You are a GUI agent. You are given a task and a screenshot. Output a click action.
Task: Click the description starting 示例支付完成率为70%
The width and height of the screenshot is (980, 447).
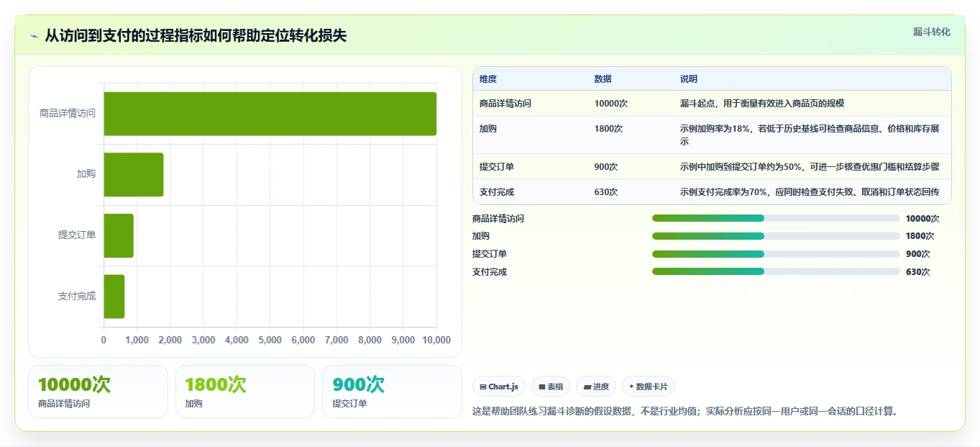tap(810, 192)
